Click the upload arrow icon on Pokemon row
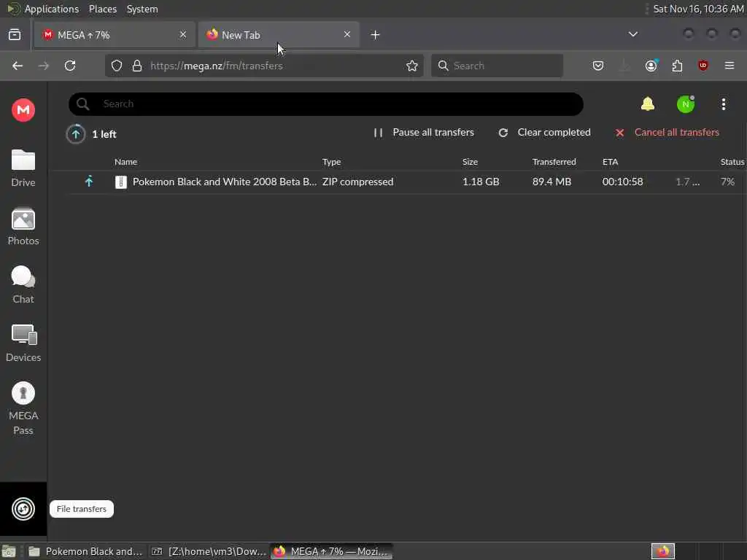The height and width of the screenshot is (560, 747). (88, 182)
